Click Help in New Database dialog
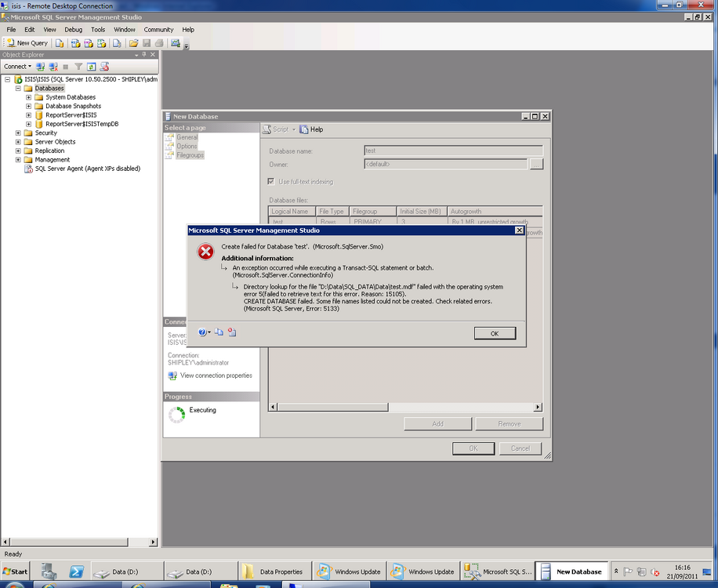718x588 pixels. (x=311, y=129)
